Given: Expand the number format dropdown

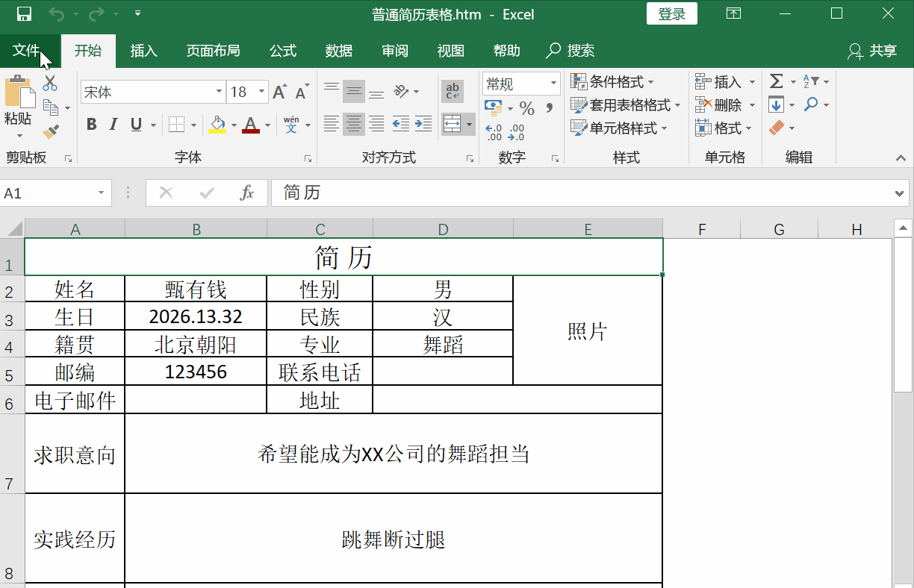Looking at the screenshot, I should click(553, 84).
